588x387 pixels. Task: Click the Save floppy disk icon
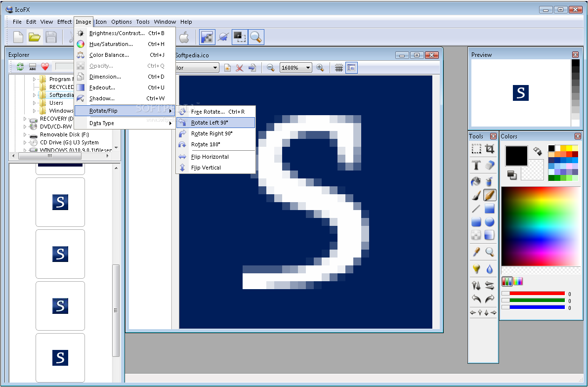point(51,37)
